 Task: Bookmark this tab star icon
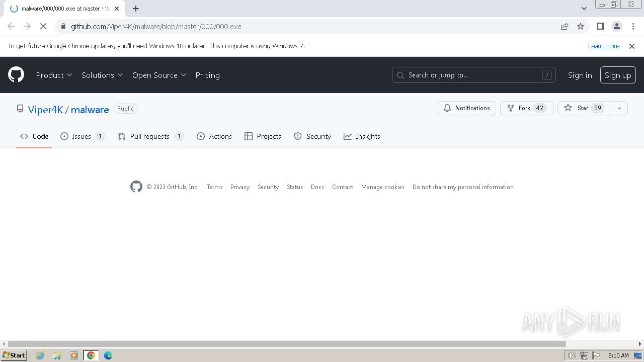click(581, 27)
